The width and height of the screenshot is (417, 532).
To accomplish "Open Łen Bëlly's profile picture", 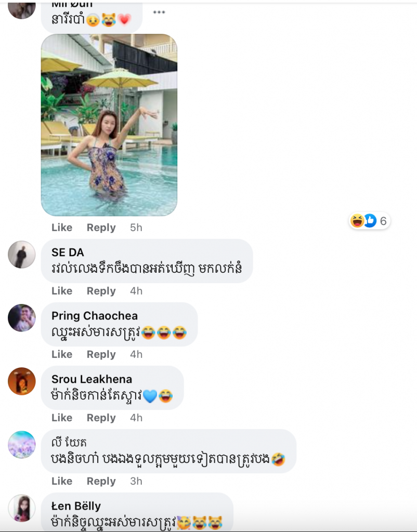I will 22,508.
